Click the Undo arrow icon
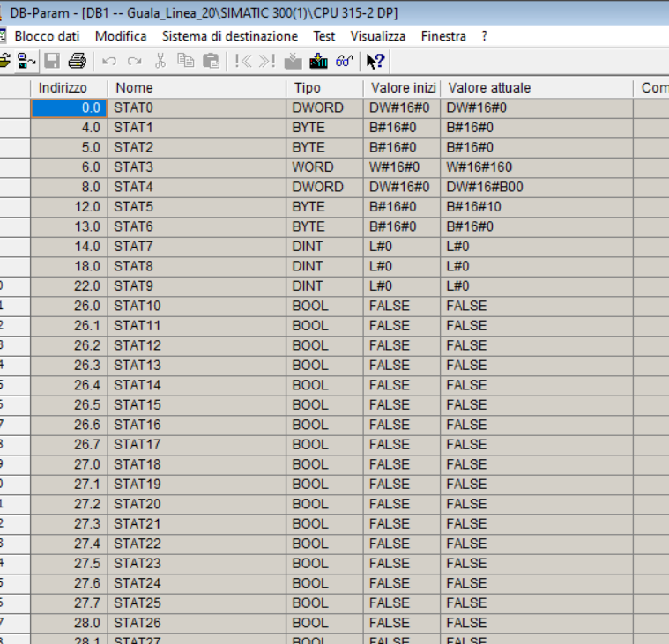The height and width of the screenshot is (644, 669). coord(109,61)
